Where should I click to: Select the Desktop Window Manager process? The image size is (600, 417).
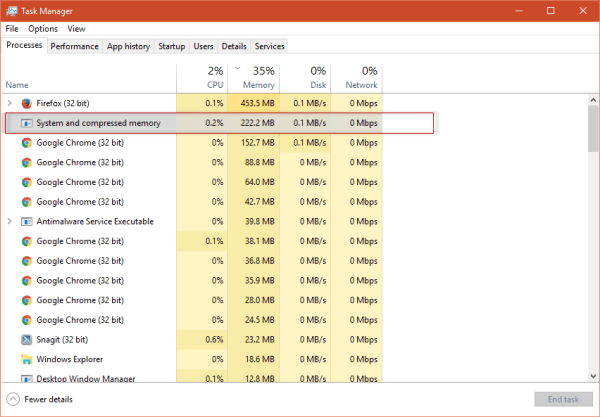(191, 378)
